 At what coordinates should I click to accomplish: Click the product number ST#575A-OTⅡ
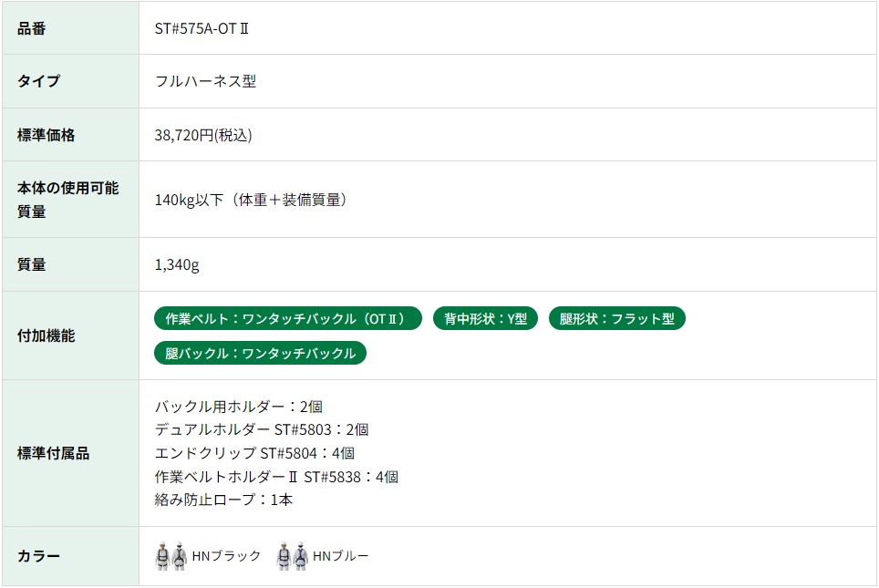point(202,28)
